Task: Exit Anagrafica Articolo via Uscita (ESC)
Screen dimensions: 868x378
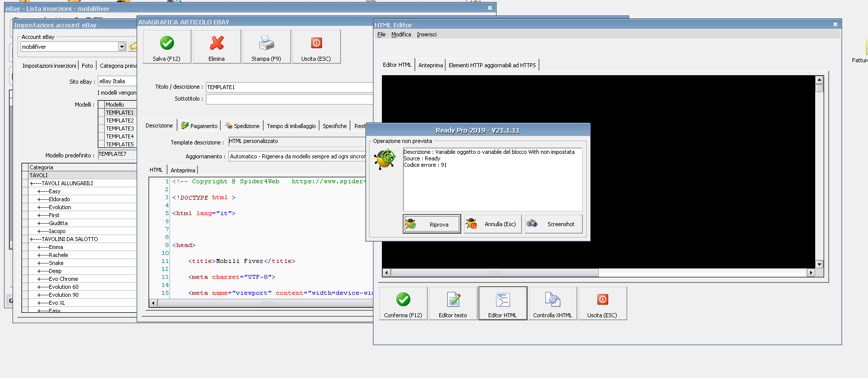Action: [x=317, y=47]
